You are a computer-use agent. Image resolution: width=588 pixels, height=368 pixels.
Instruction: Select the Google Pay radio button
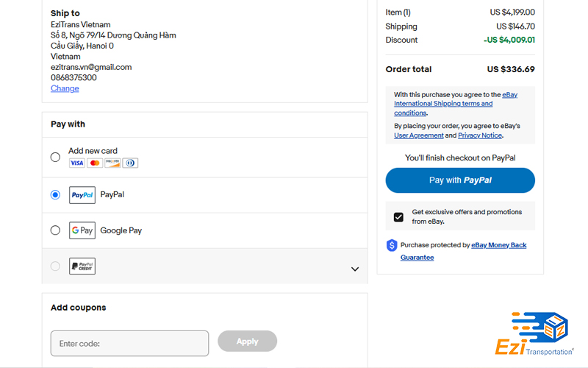(x=55, y=230)
